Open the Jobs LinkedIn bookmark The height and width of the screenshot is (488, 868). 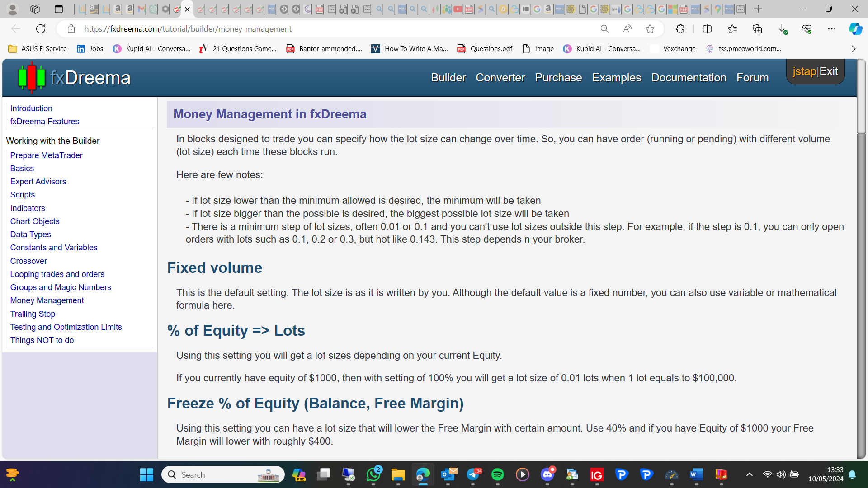click(90, 49)
